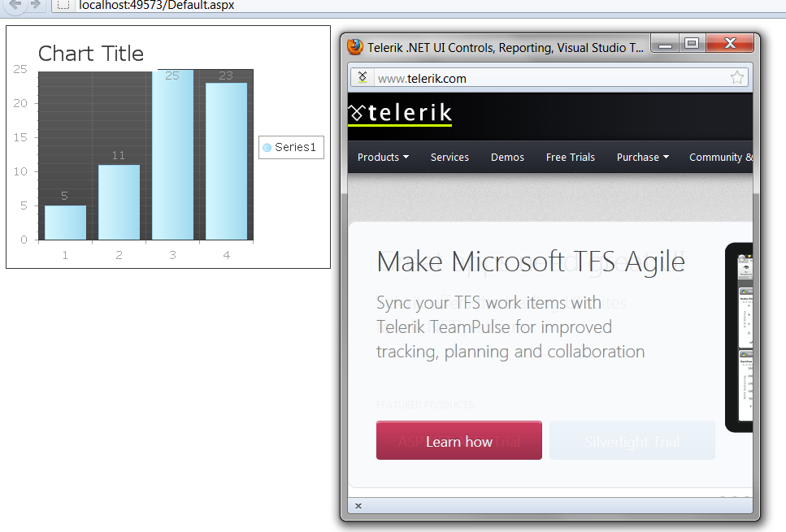The height and width of the screenshot is (532, 786).
Task: Click the Series1 legend label
Action: point(295,147)
